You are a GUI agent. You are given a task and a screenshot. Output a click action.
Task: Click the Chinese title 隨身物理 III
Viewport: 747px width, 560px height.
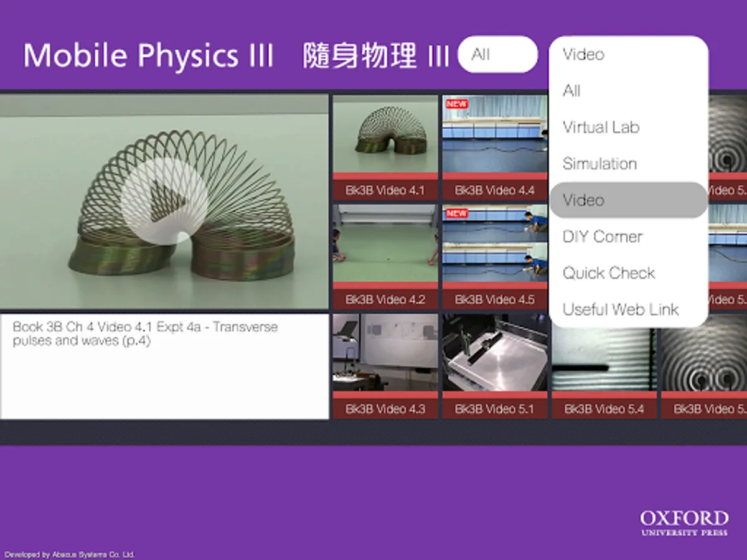click(375, 55)
